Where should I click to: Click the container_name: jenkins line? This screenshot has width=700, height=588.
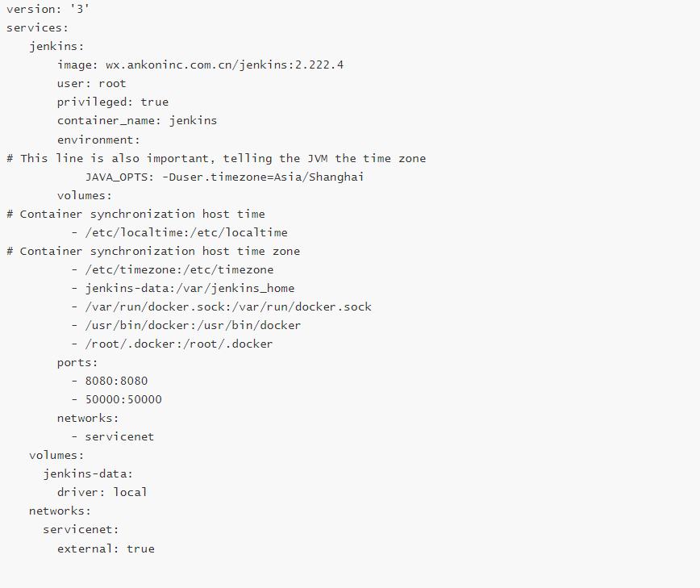click(x=136, y=120)
